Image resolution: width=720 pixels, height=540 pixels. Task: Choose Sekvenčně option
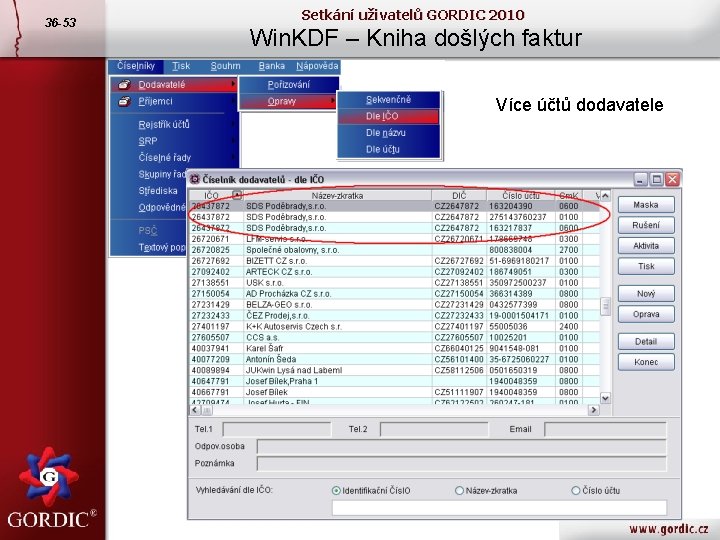[x=388, y=100]
